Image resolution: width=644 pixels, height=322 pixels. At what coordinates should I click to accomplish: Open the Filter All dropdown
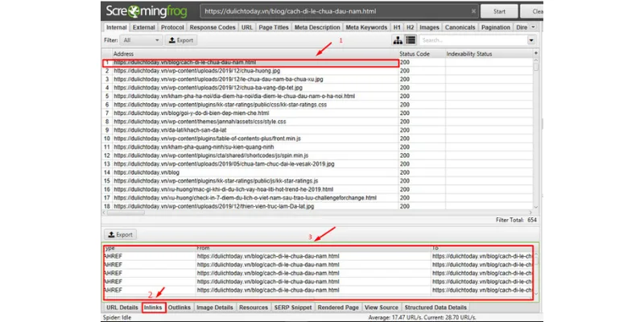[x=142, y=40]
